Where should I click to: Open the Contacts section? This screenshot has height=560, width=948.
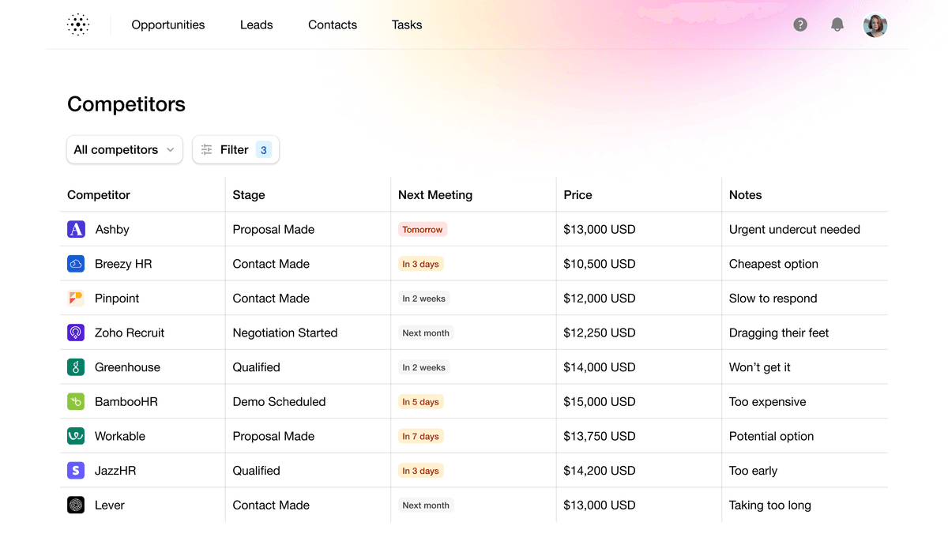pyautogui.click(x=333, y=24)
